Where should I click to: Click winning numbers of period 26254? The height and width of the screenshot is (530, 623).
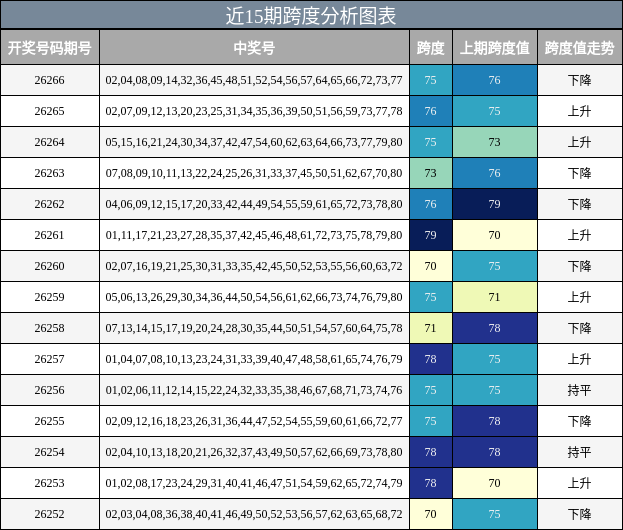coord(254,452)
